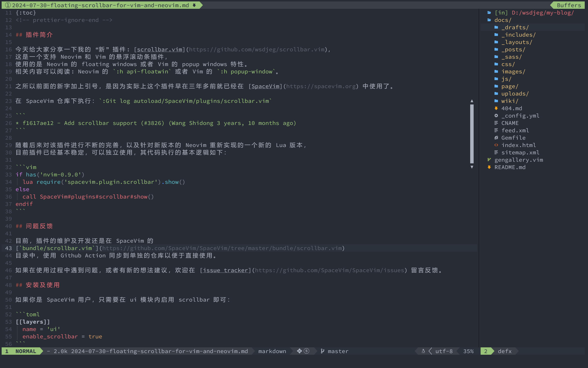Collapse the open docs folder icon
588x368 pixels.
pos(489,20)
